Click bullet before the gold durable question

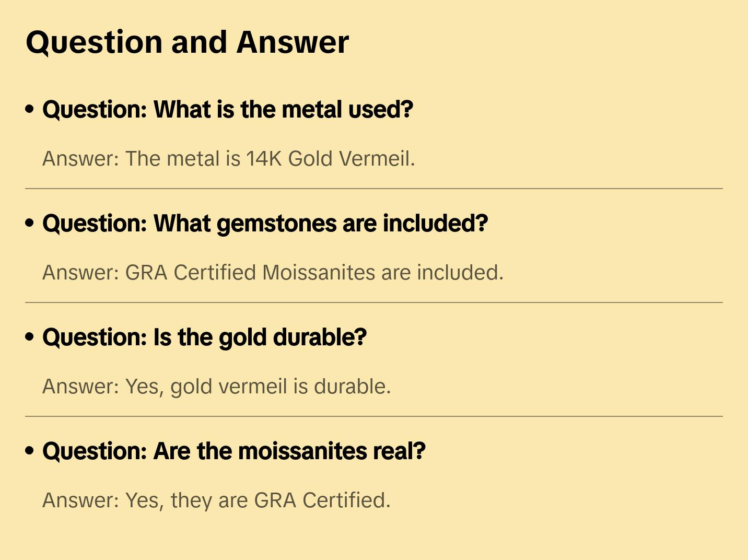tap(30, 337)
